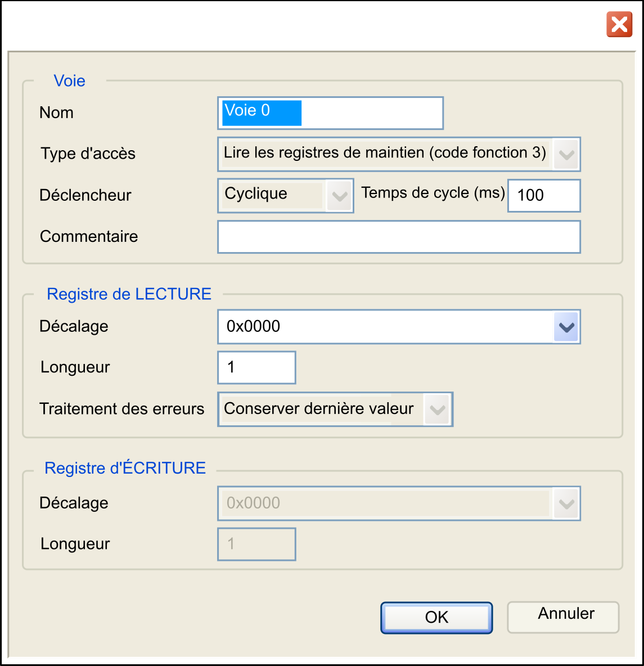644x666 pixels.
Task: Open the ÉCRITURE Décalage dropdown arrow
Action: [566, 504]
